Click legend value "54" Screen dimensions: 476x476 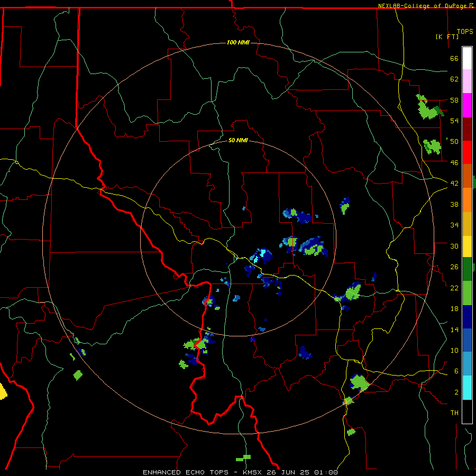[x=454, y=121]
